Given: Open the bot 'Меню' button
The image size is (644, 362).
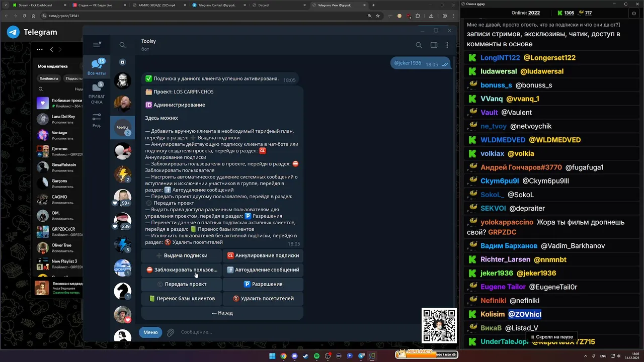Looking at the screenshot, I should click(x=150, y=332).
